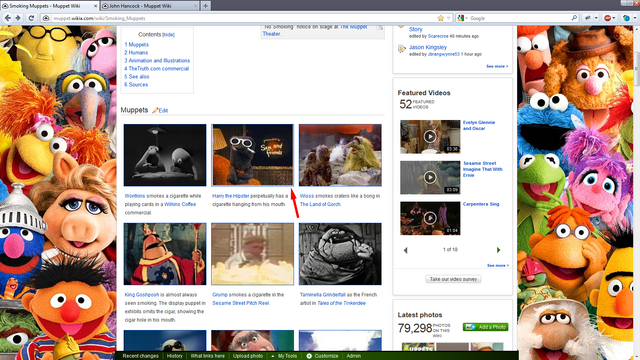Bookmark this page with the star icon

pyautogui.click(x=440, y=18)
